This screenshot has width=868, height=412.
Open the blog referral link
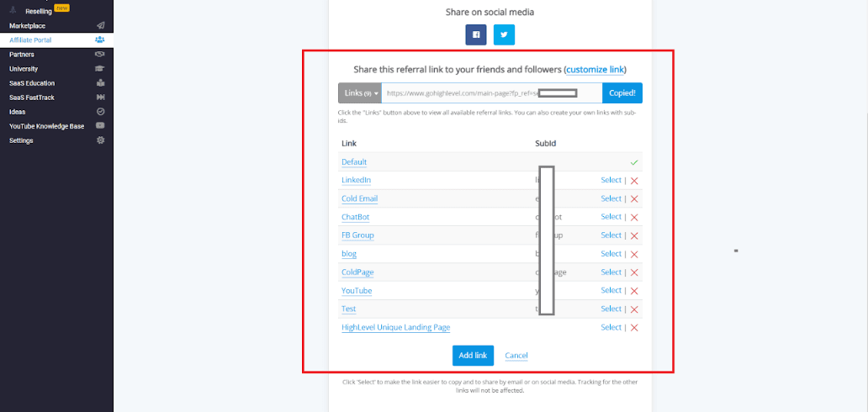[x=349, y=254]
